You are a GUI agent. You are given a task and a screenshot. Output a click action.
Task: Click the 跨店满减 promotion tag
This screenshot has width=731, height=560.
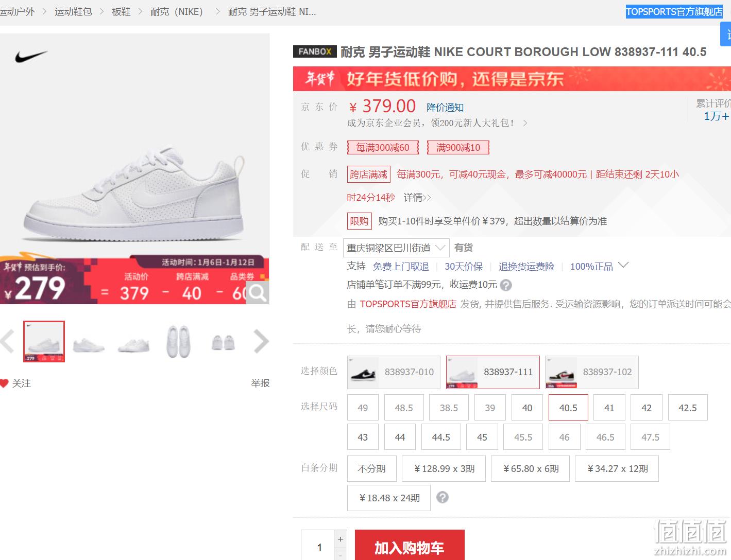pyautogui.click(x=368, y=174)
